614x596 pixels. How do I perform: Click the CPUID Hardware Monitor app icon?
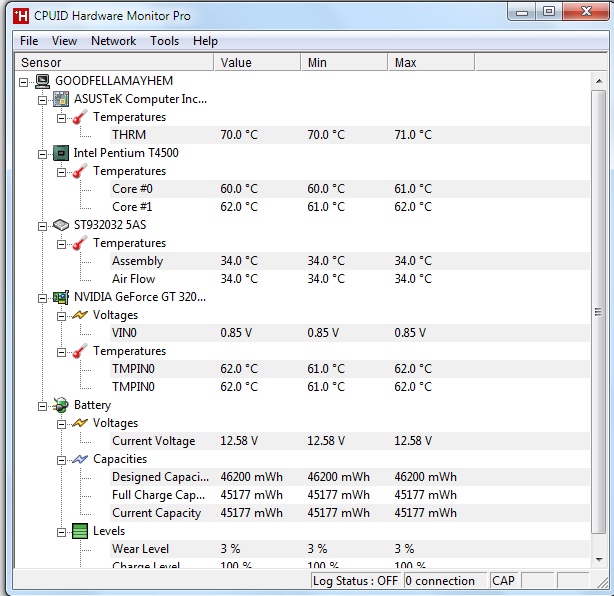point(20,16)
